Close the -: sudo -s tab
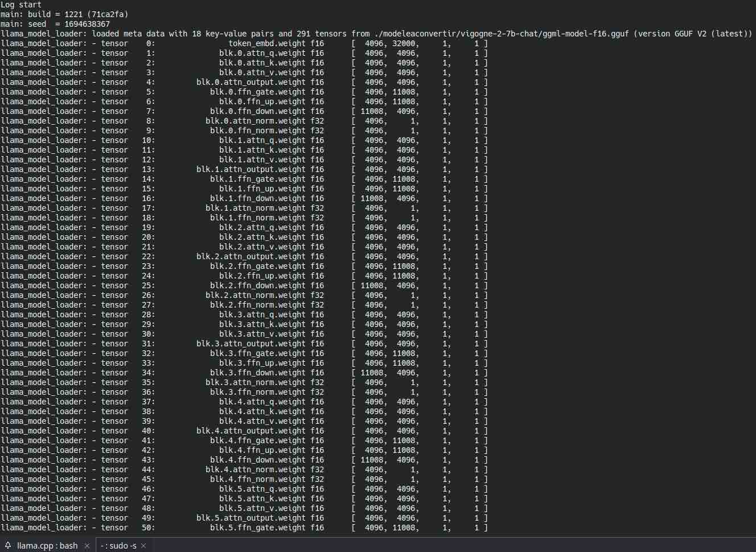 coord(143,546)
